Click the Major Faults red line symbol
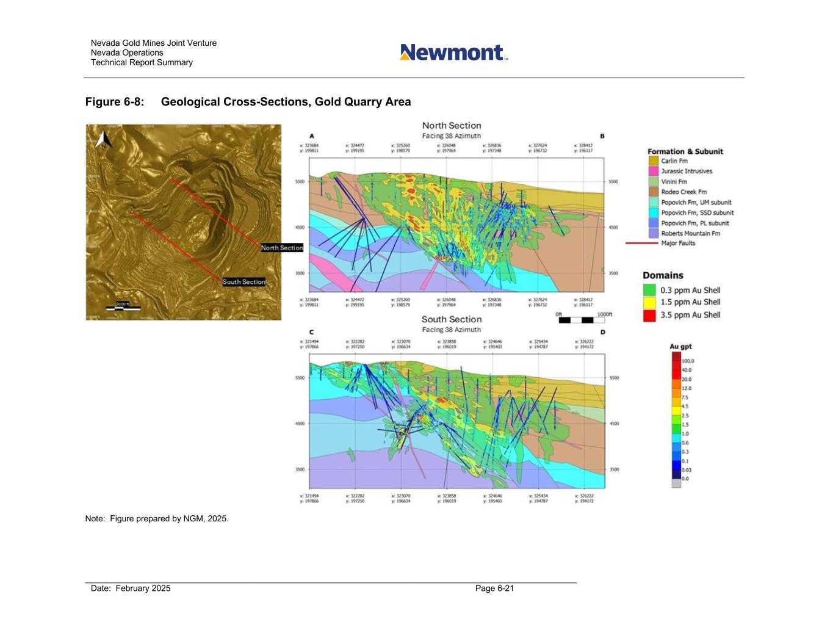This screenshot has width=833, height=644. click(641, 244)
